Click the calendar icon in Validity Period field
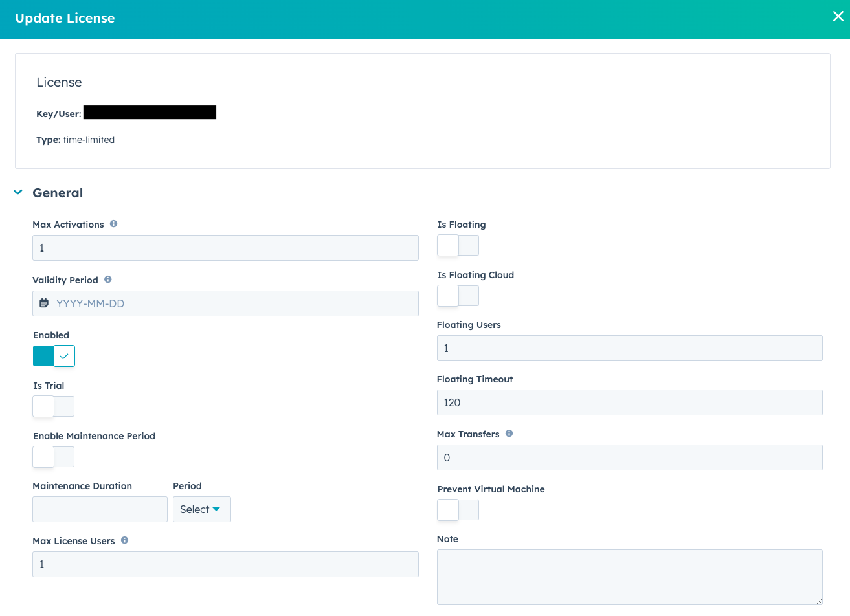This screenshot has width=850, height=616. 44,303
